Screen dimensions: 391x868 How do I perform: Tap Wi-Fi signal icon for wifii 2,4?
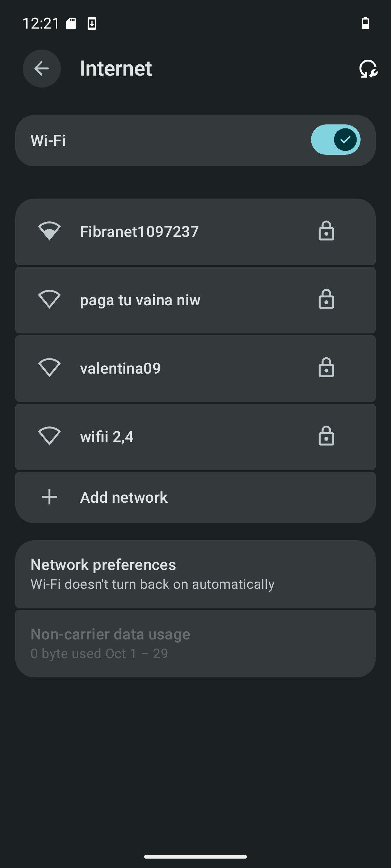click(x=49, y=436)
